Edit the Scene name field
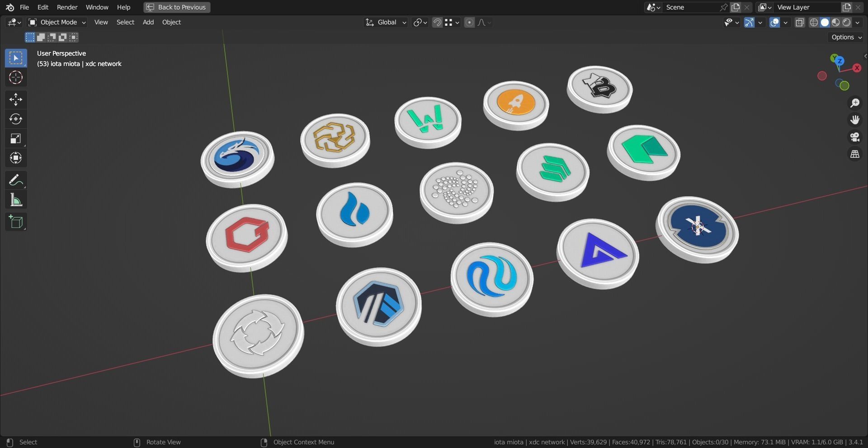 [x=691, y=7]
